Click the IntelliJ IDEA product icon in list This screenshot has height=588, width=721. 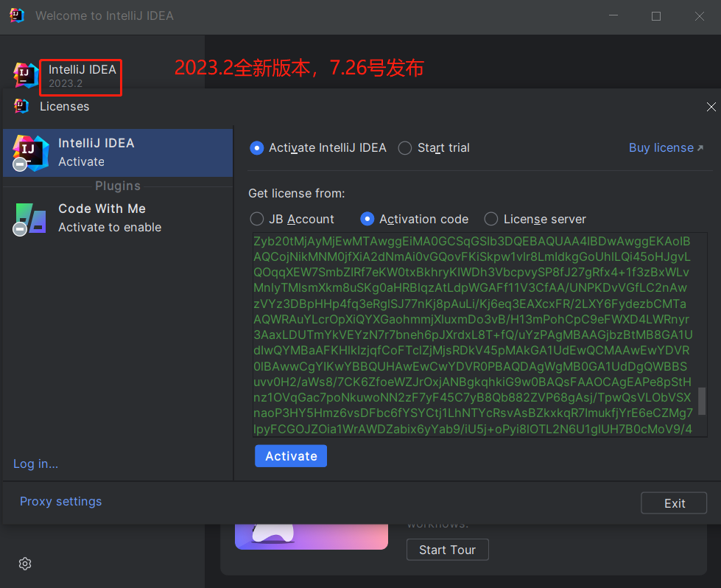tap(30, 153)
